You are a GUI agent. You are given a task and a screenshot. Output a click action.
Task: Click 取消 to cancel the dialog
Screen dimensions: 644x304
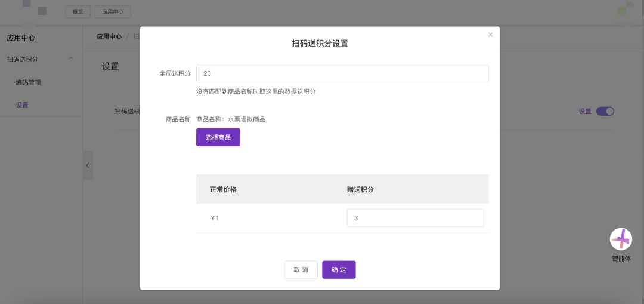301,270
